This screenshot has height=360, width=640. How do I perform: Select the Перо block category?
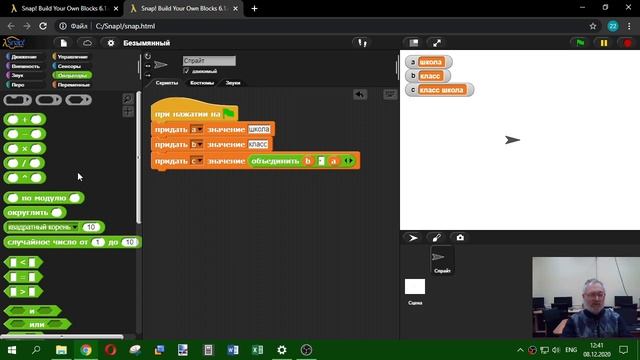click(x=24, y=84)
